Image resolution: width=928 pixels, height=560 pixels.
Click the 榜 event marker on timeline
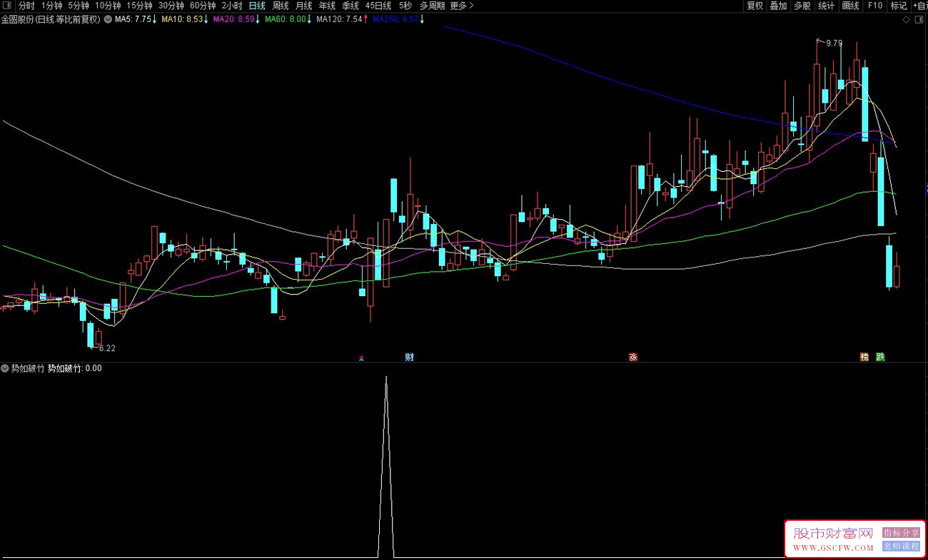pyautogui.click(x=864, y=357)
